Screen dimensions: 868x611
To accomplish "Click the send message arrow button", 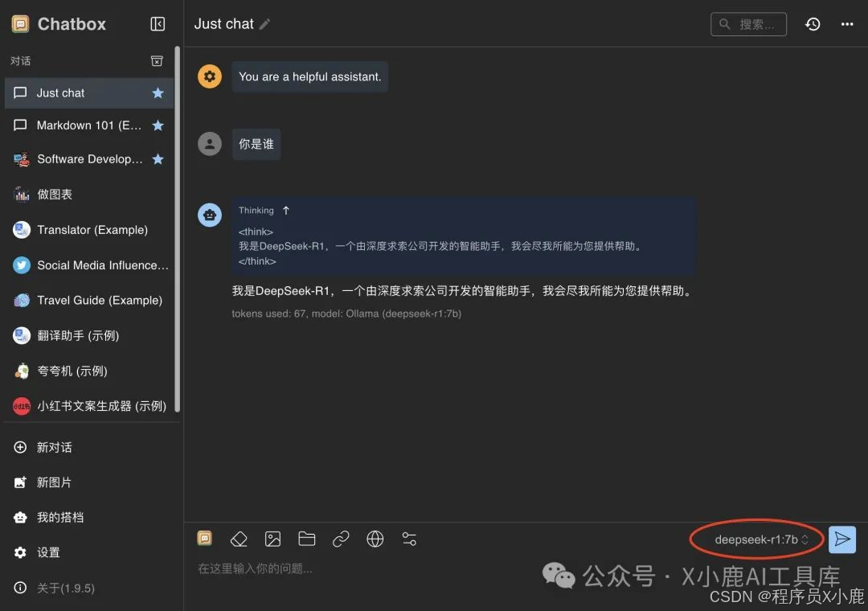I will 842,539.
